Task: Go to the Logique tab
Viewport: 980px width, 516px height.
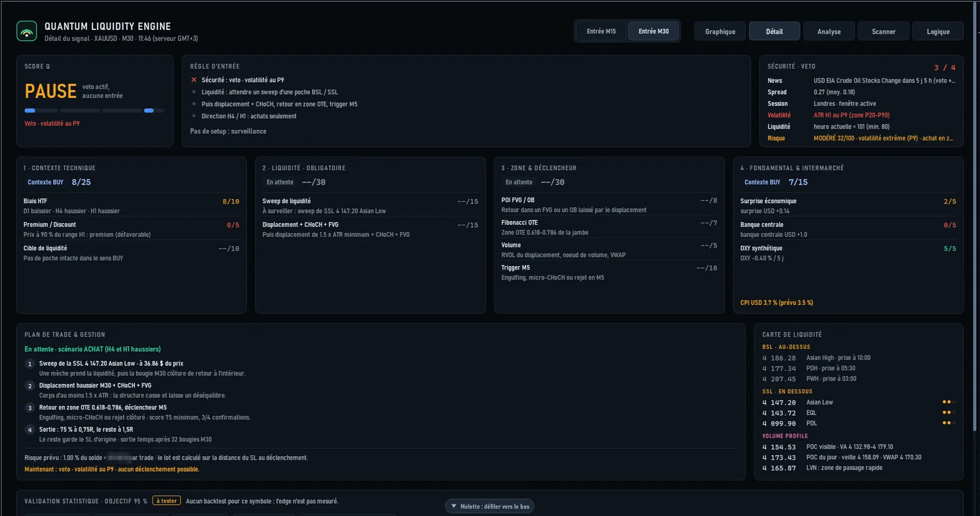Action: [938, 32]
